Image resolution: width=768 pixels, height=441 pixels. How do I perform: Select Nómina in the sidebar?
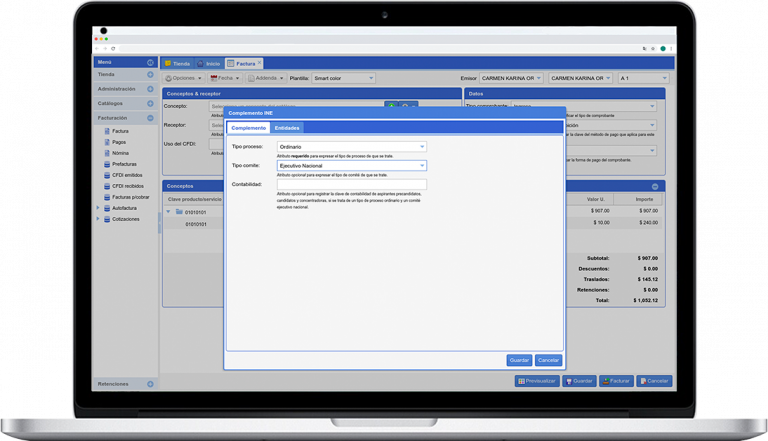(120, 153)
